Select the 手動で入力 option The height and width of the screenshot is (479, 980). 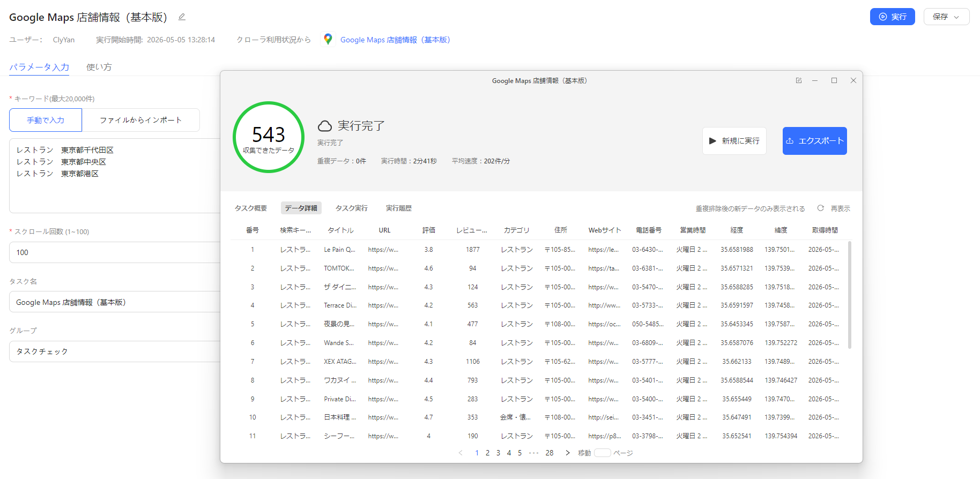coord(46,120)
